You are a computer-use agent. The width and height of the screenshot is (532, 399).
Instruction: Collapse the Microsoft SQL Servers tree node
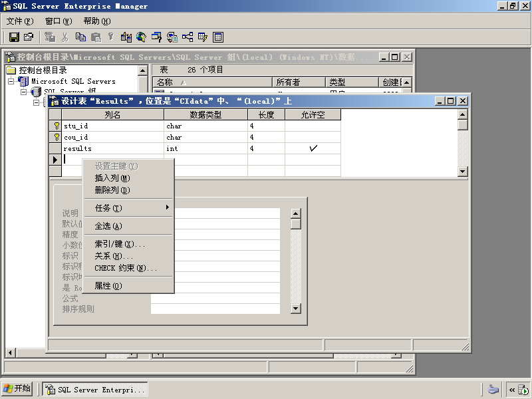coord(11,81)
